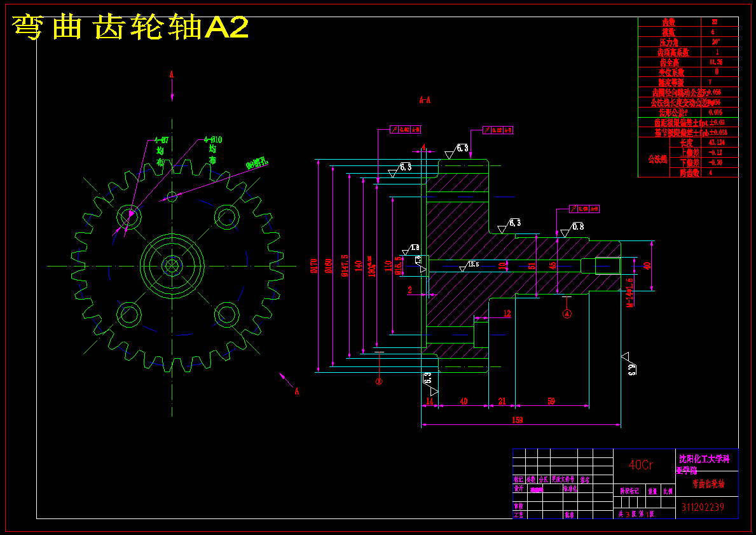Select the Ø170 diameter dimension
Viewport: 756px width, 535px height.
tap(314, 266)
